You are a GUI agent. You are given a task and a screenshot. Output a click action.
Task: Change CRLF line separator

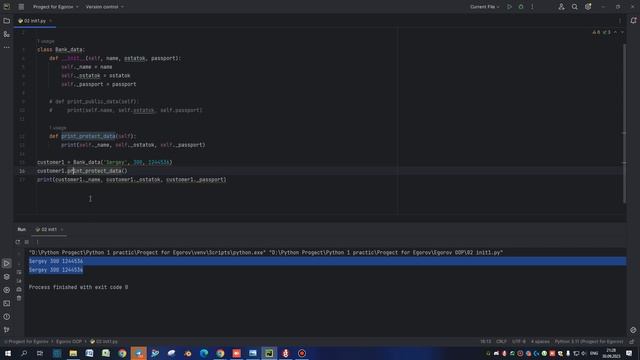coord(501,341)
